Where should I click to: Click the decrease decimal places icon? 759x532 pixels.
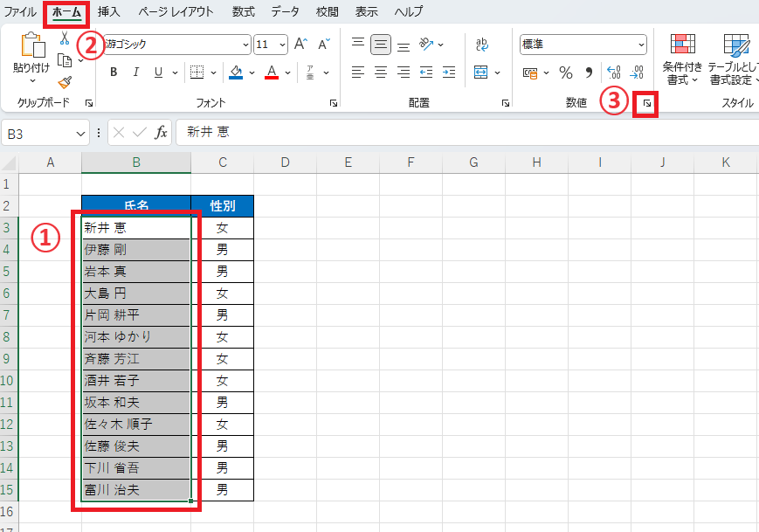[637, 73]
